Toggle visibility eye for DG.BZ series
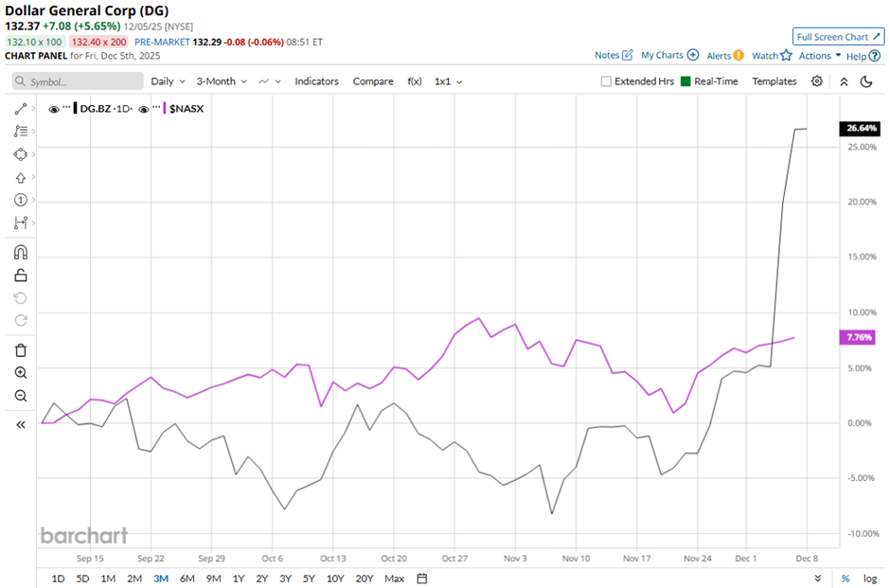The height and width of the screenshot is (588, 890). click(54, 109)
